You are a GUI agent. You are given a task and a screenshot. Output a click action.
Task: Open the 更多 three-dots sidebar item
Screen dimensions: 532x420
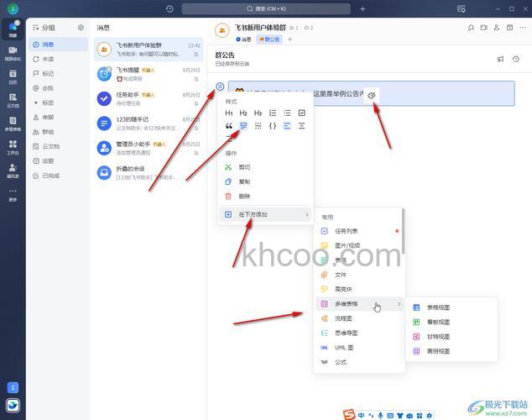[13, 194]
